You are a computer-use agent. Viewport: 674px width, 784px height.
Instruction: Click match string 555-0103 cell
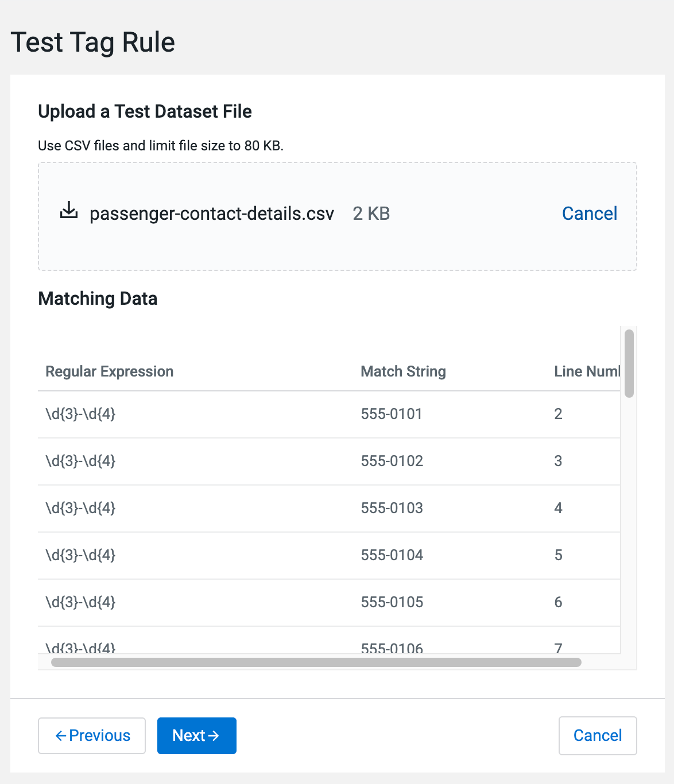point(392,508)
